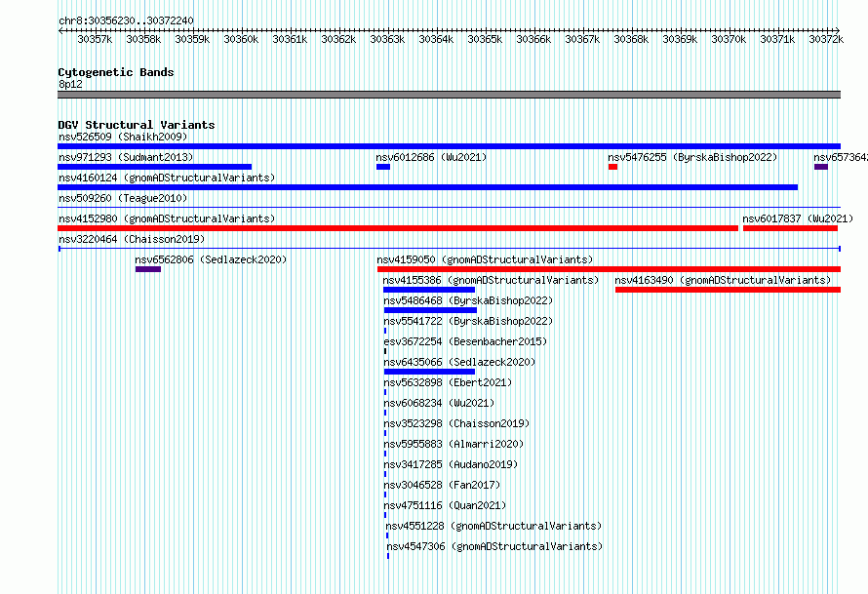Open nsv3046528 (Fan2017) label

442,485
